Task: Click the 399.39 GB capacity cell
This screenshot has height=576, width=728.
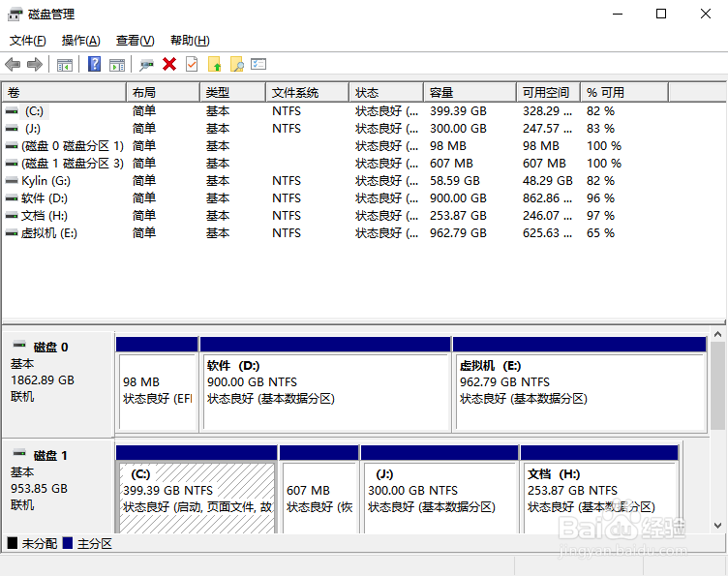Action: tap(458, 111)
